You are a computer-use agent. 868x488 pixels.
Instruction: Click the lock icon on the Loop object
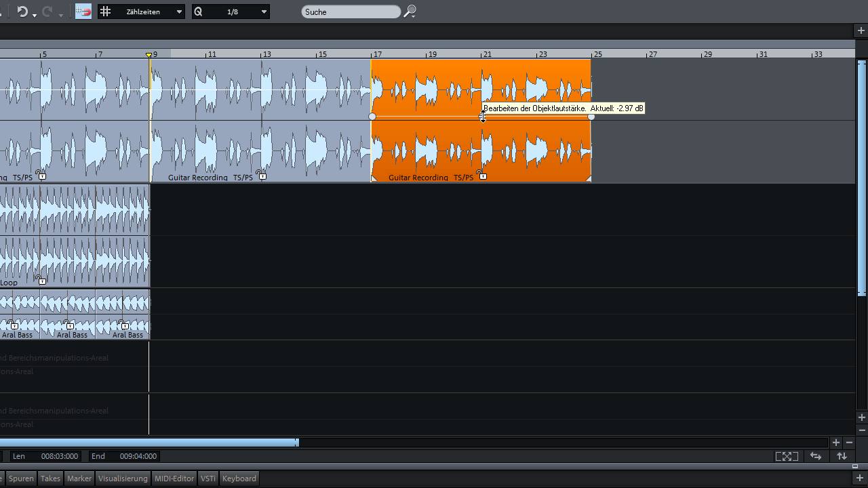pyautogui.click(x=41, y=280)
